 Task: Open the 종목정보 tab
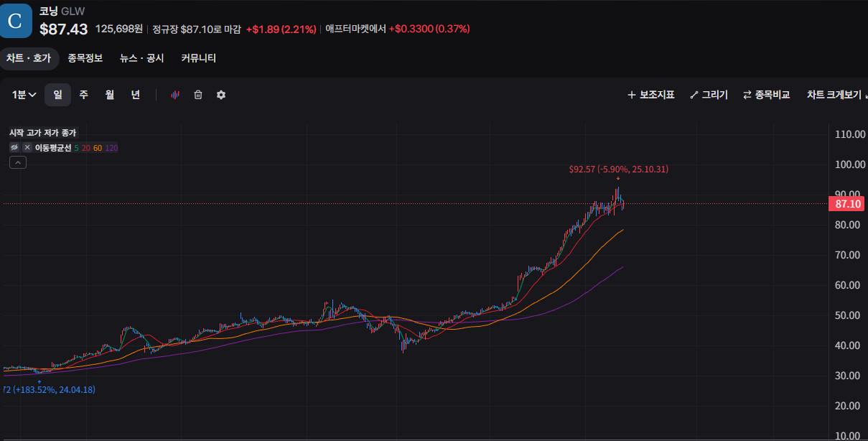tap(85, 58)
